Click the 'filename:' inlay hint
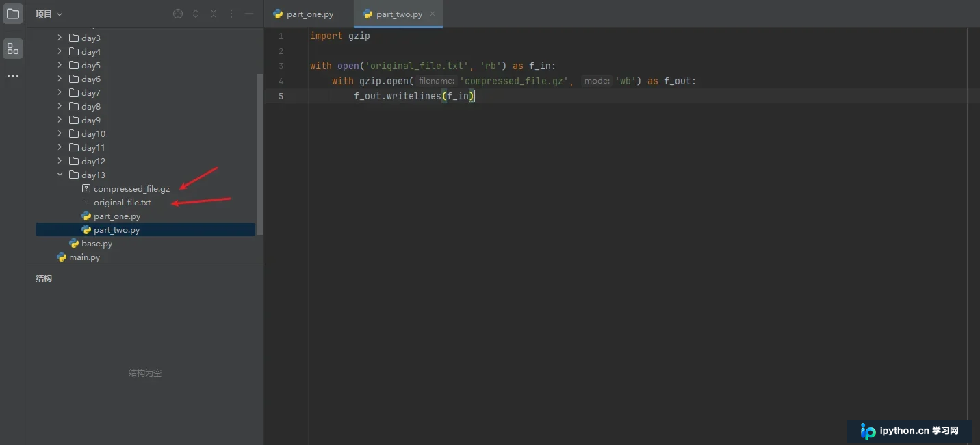The image size is (980, 445). [437, 81]
